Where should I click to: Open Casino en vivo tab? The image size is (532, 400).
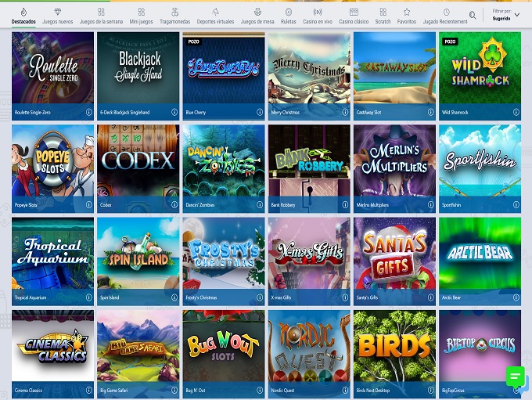pos(318,16)
